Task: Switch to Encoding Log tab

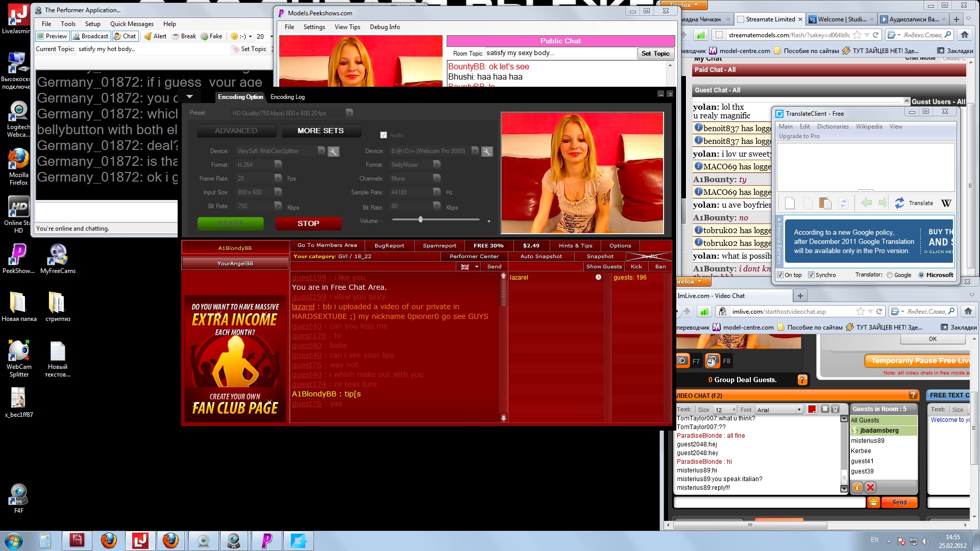Action: point(287,97)
